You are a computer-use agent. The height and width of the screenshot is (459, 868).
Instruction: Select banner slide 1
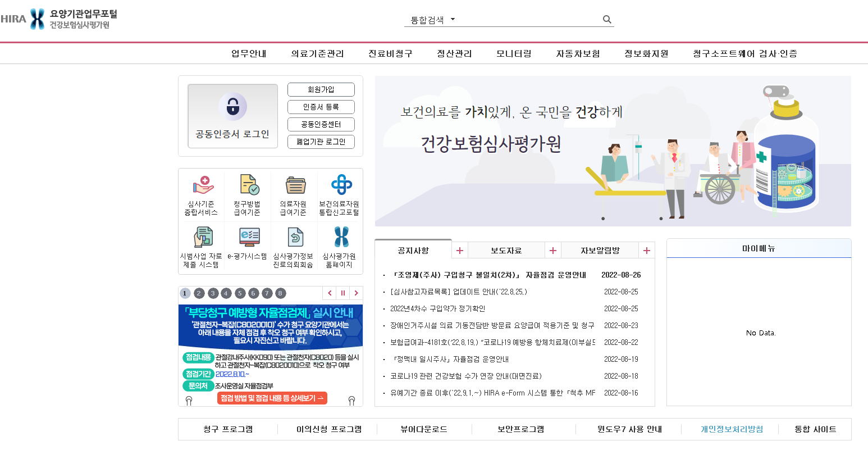(x=185, y=293)
